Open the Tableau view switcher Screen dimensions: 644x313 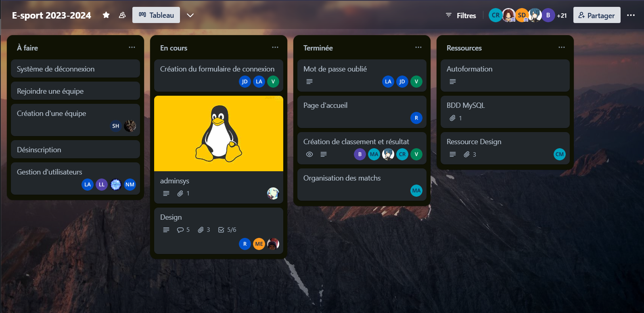pos(156,15)
